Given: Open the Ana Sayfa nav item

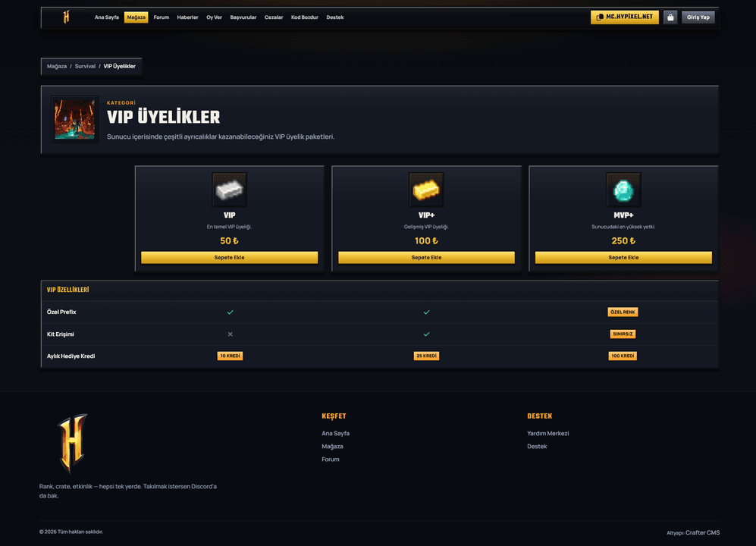Looking at the screenshot, I should 107,17.
